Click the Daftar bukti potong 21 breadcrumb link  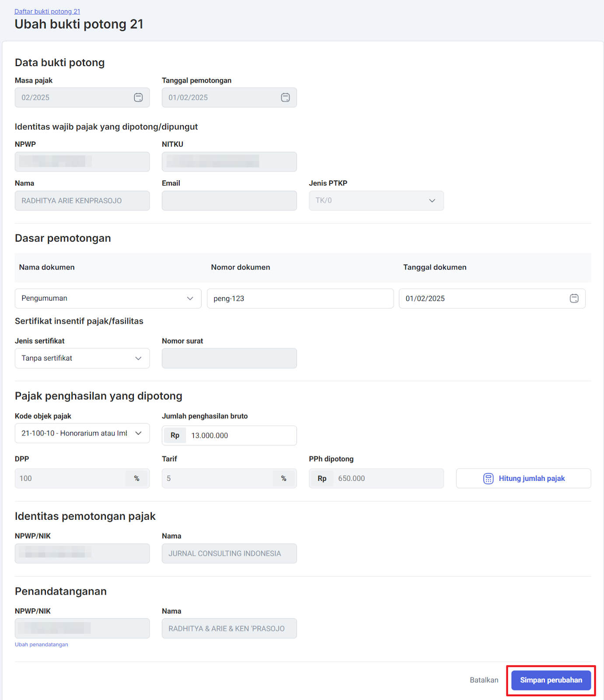point(47,11)
